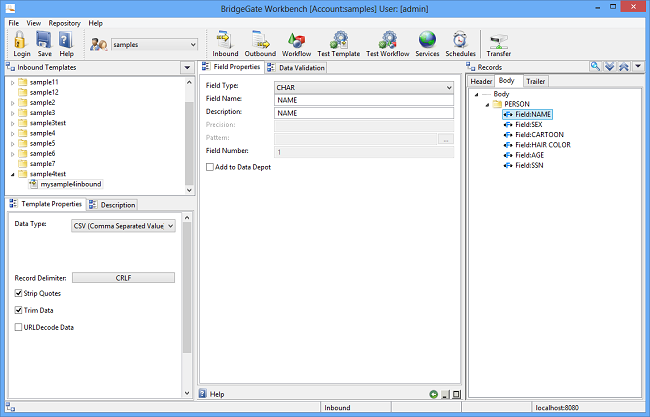Click the Save disk icon
Viewport: 650px width, 417px height.
44,40
